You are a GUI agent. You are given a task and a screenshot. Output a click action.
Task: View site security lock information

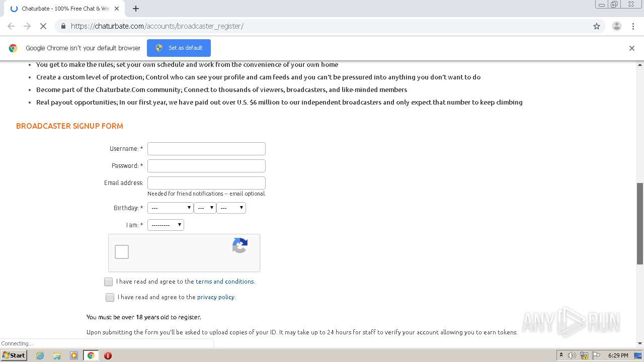pyautogui.click(x=63, y=26)
